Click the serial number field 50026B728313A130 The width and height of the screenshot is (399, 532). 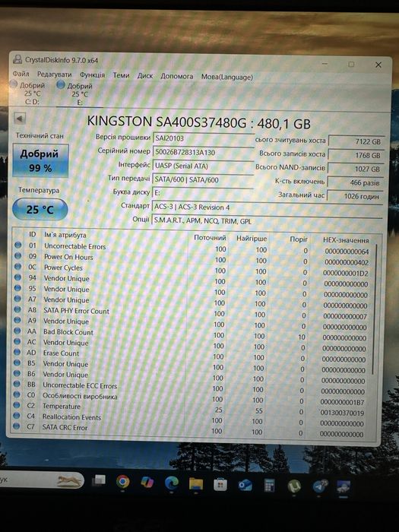point(204,152)
